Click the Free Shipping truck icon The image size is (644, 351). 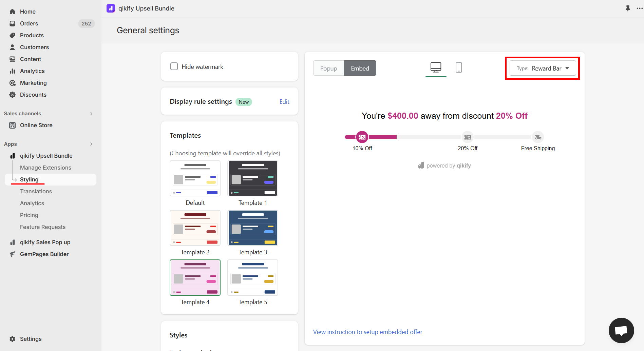click(x=538, y=137)
